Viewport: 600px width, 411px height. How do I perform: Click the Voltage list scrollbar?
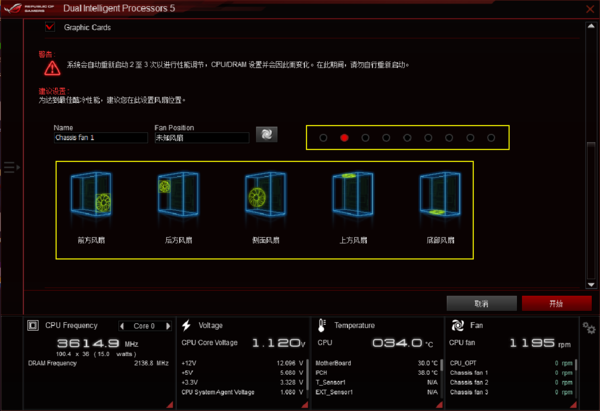[307, 377]
